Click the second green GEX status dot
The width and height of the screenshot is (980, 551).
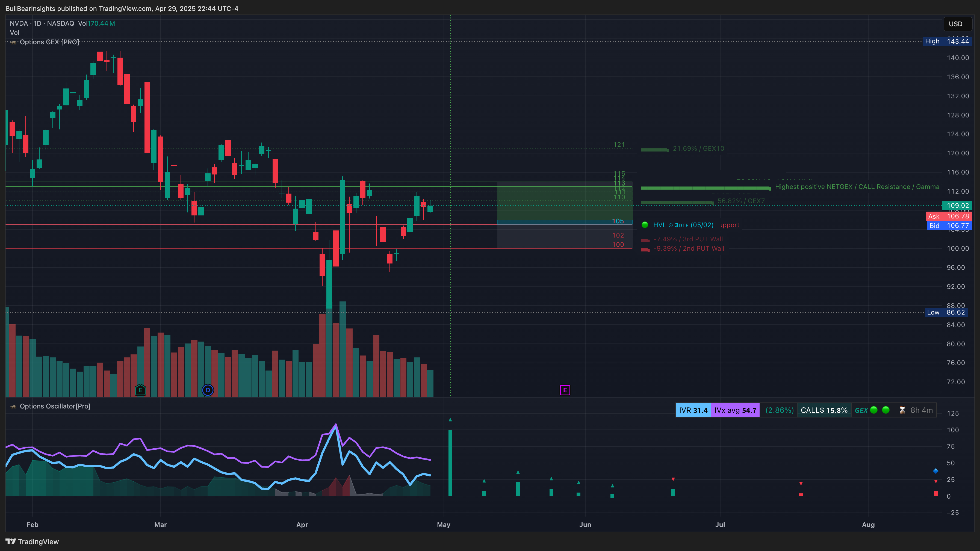point(886,410)
